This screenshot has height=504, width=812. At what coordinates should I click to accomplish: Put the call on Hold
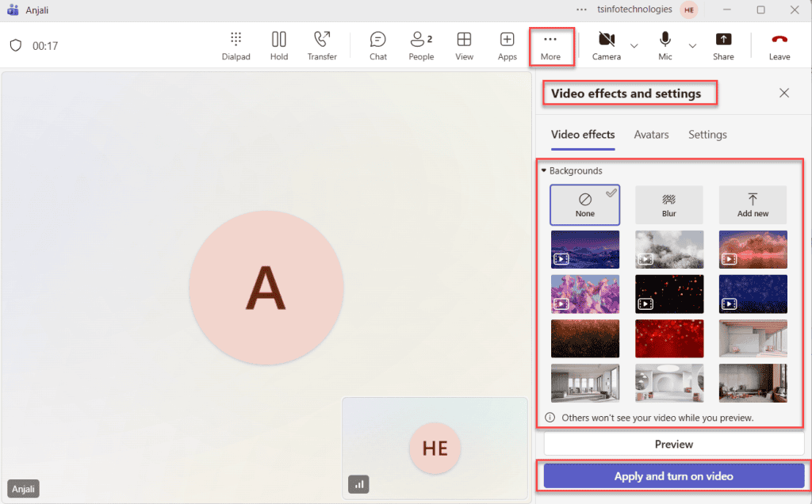coord(278,44)
